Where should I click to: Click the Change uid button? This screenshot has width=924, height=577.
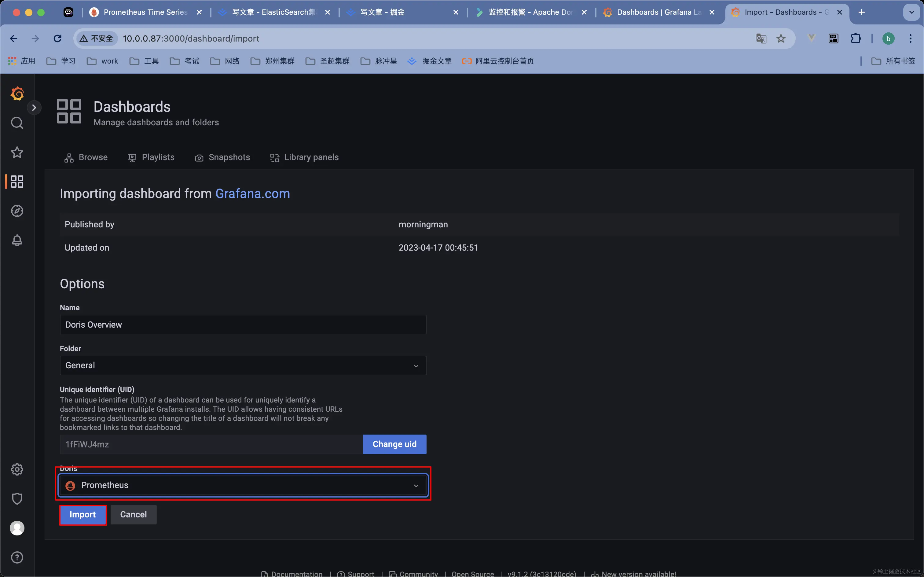pyautogui.click(x=394, y=444)
